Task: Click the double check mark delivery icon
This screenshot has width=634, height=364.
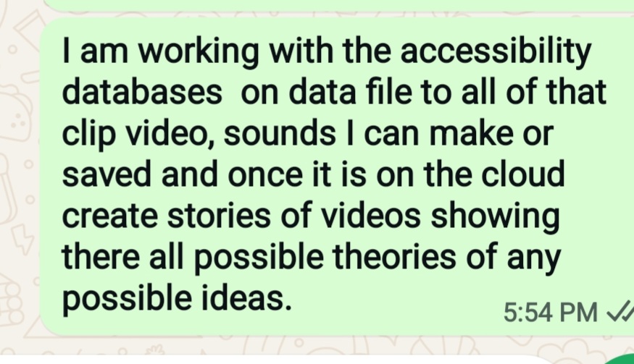Action: pyautogui.click(x=621, y=311)
